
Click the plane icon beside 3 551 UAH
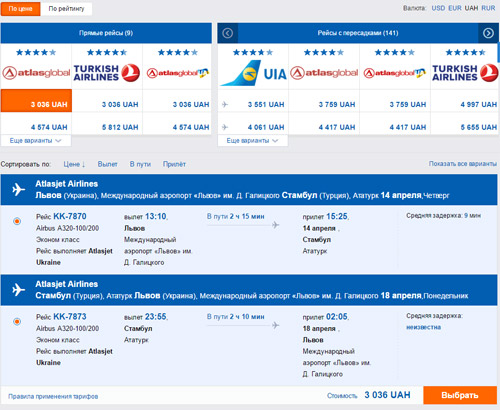[225, 105]
